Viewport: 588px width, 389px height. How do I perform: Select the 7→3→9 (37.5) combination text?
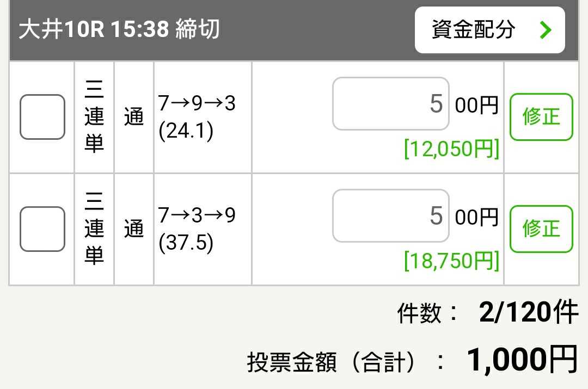197,229
